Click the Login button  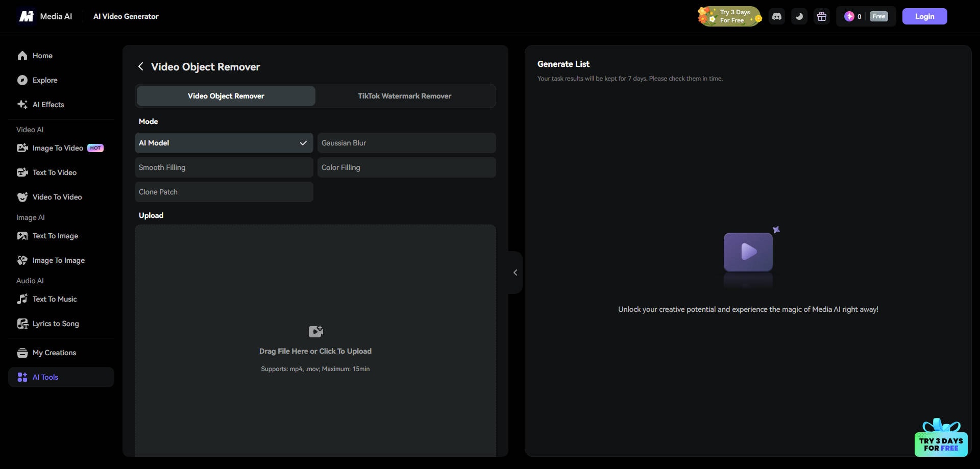point(924,16)
